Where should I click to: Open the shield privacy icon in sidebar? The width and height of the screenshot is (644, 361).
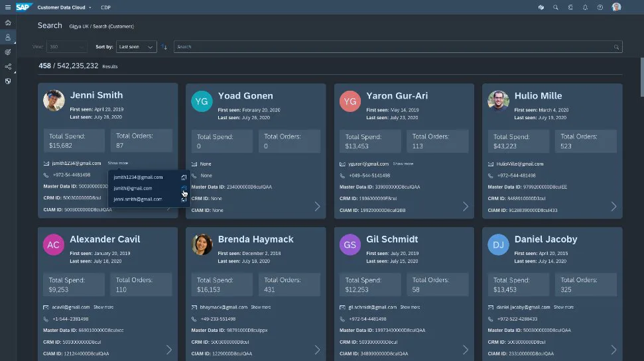coord(8,81)
